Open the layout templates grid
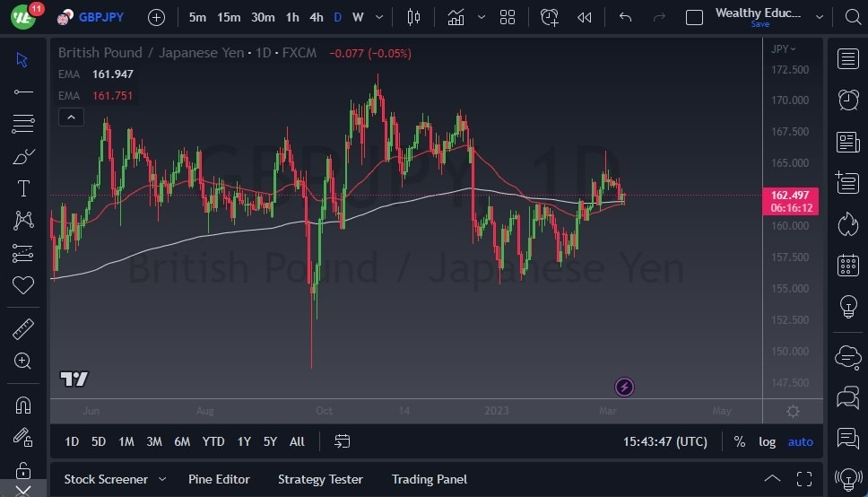Screen dimensions: 868x497 point(507,17)
